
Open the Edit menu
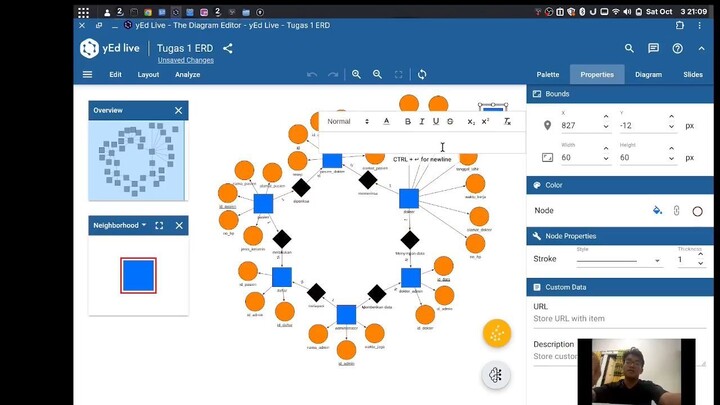(115, 74)
